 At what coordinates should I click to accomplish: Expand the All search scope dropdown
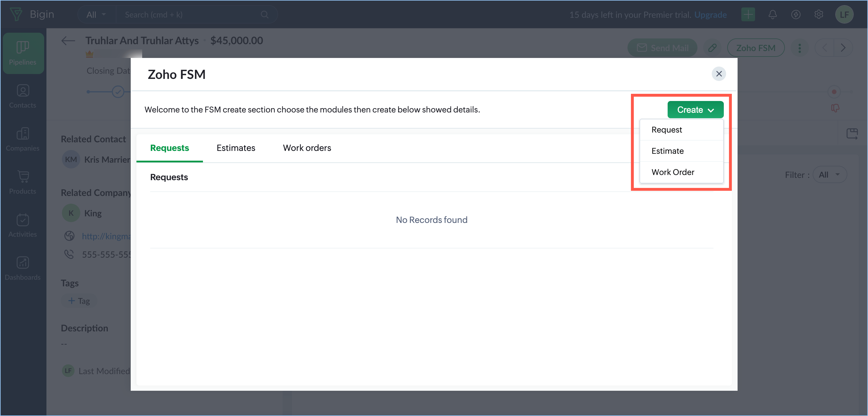(x=96, y=15)
